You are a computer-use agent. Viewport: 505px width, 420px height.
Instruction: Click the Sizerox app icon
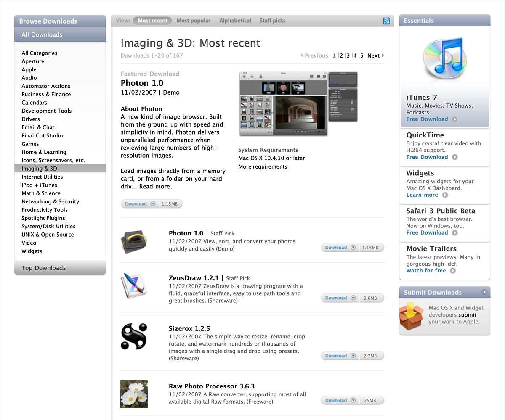134,336
